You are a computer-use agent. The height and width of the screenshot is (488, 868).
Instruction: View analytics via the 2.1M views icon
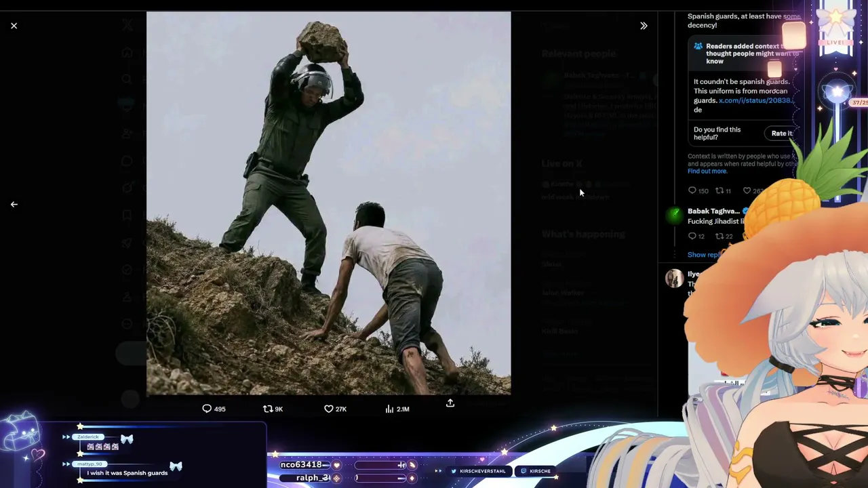pyautogui.click(x=389, y=409)
